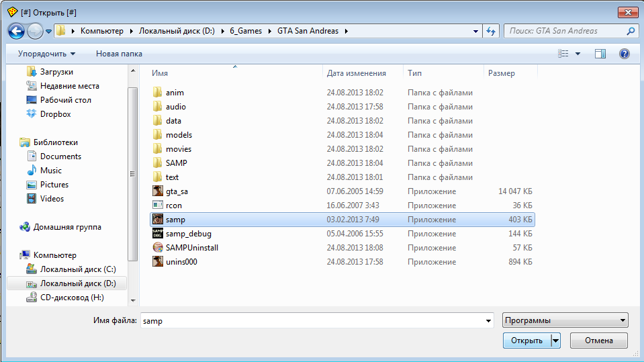Select the data folder icon

coord(157,121)
